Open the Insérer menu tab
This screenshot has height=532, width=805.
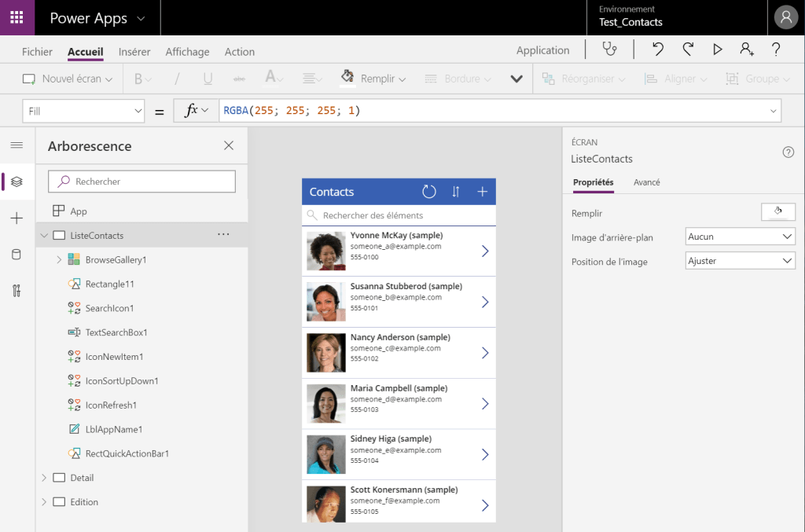134,52
